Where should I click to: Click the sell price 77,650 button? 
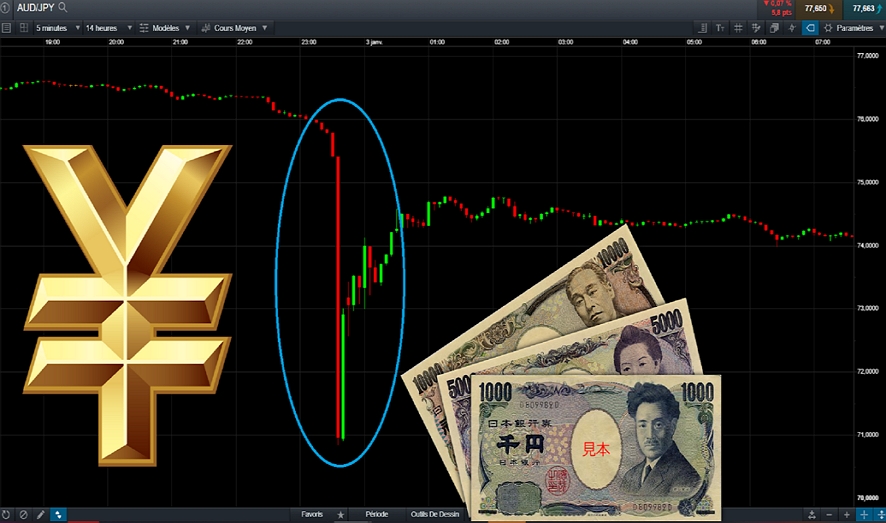click(x=818, y=8)
